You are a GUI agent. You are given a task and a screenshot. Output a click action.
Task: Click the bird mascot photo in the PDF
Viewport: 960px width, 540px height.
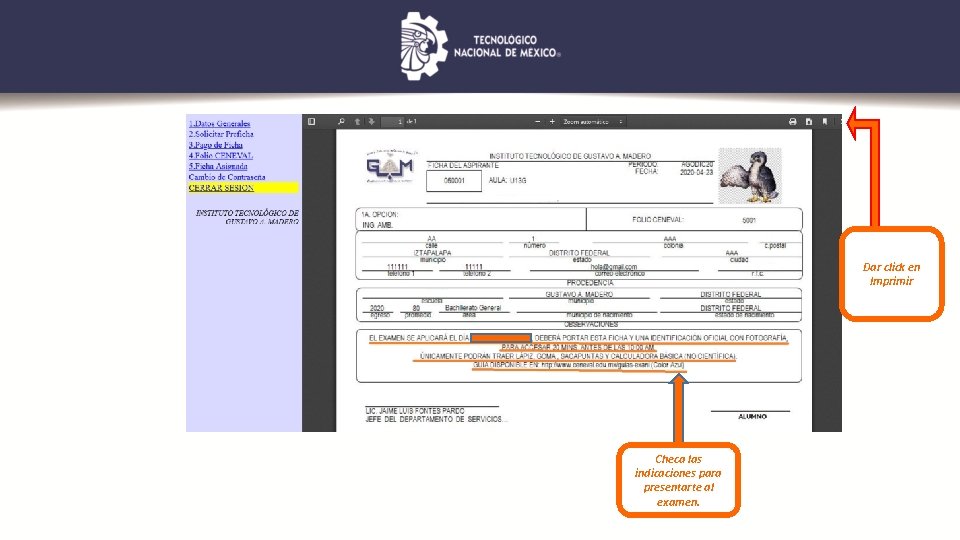click(x=750, y=176)
